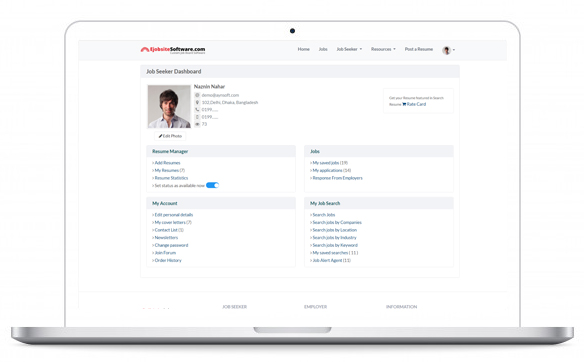Open My saved jobs (19) link
584x362 pixels.
click(x=330, y=163)
